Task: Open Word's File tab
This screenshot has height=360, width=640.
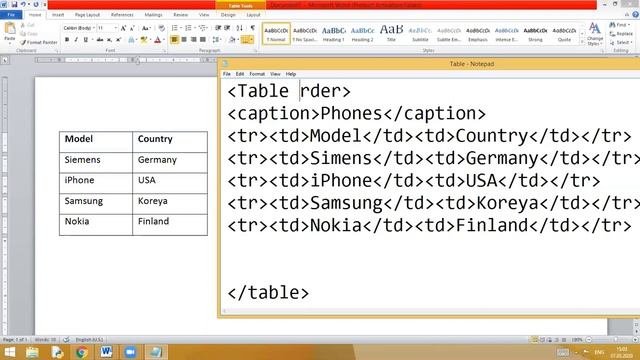Action: (x=11, y=15)
